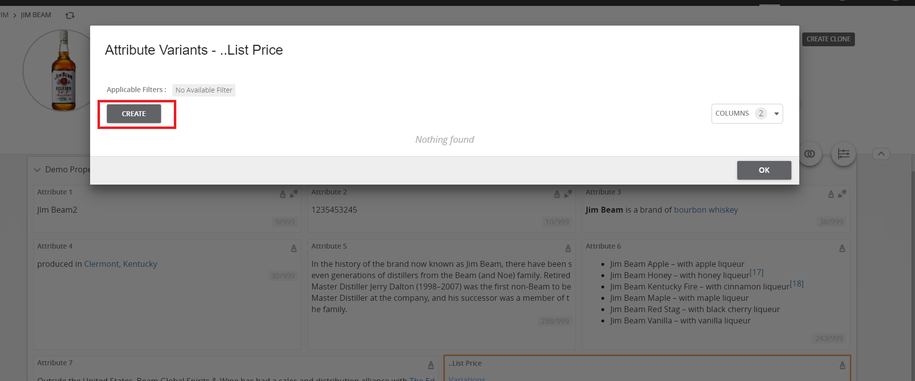This screenshot has width=915, height=381.
Task: Click the Attribute Variants - ..List Price title
Action: [x=194, y=50]
